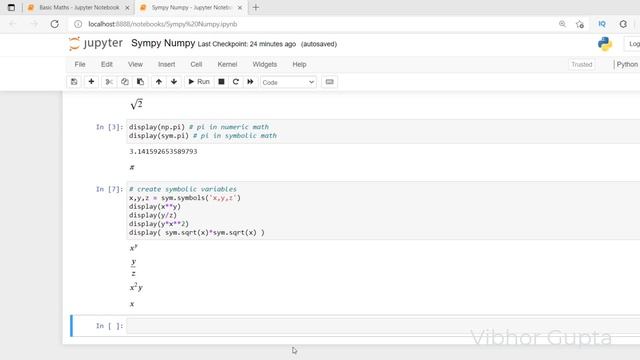Open the IQ browser extension icon

click(602, 24)
